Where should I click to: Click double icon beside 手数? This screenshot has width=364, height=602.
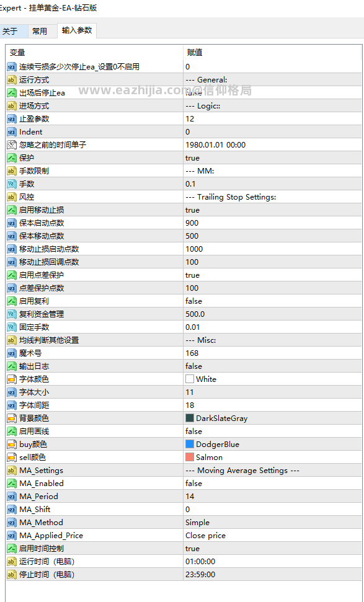pos(12,184)
